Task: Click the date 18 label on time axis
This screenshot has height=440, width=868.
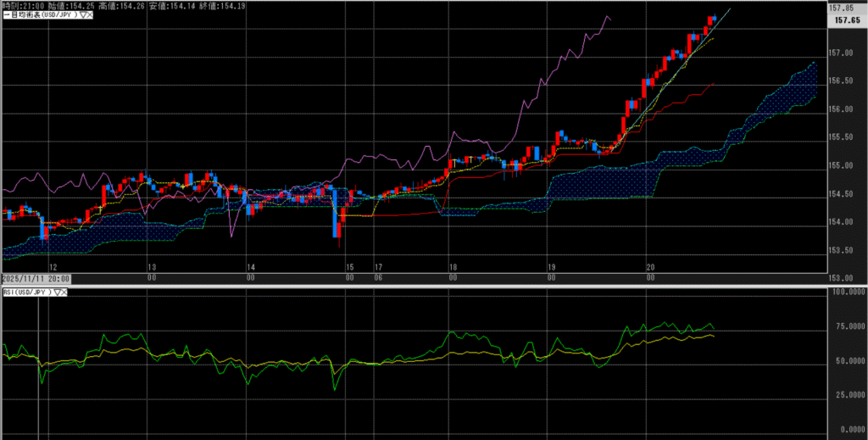Action: [x=453, y=266]
